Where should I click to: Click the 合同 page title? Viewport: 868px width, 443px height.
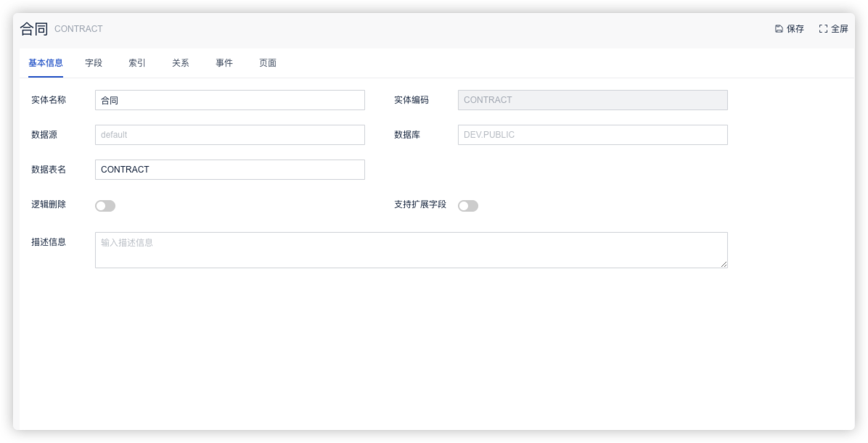tap(34, 29)
